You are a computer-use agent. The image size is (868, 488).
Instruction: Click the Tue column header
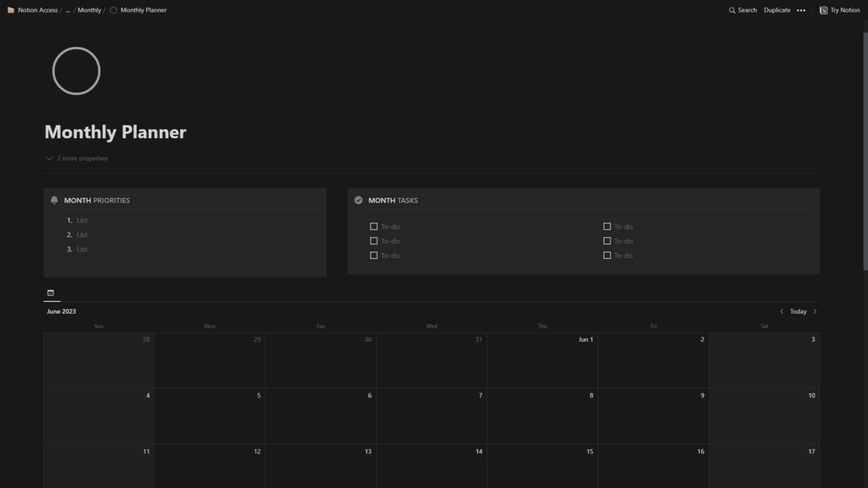coord(320,326)
